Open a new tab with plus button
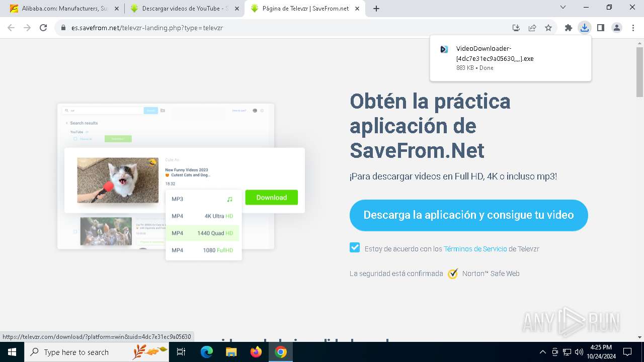This screenshot has height=362, width=644. click(x=376, y=9)
